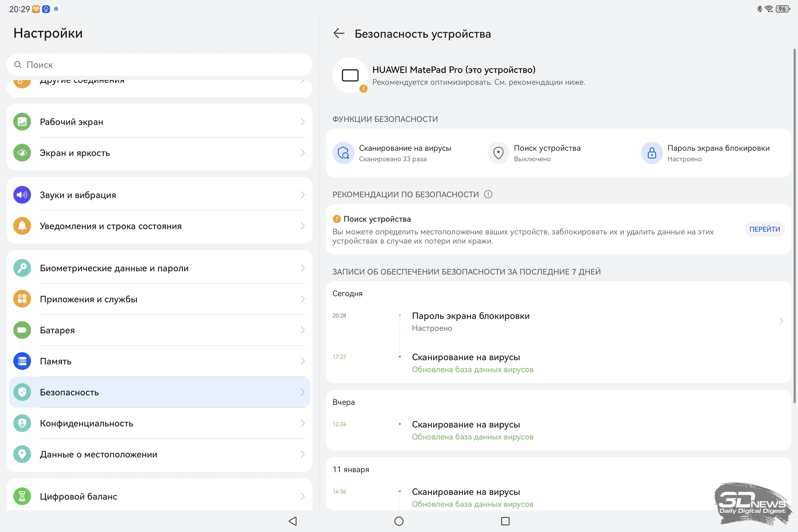Click the Поиск settings search field

160,65
